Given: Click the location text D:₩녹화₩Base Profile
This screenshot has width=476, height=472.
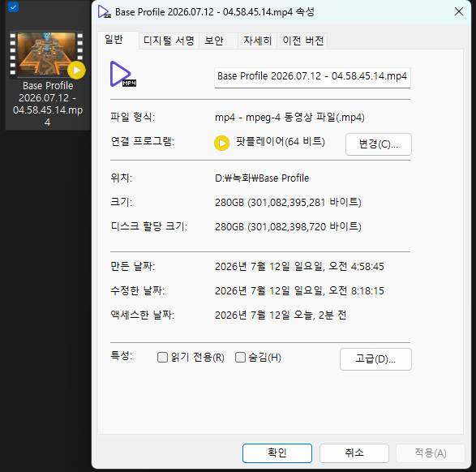Looking at the screenshot, I should (262, 178).
